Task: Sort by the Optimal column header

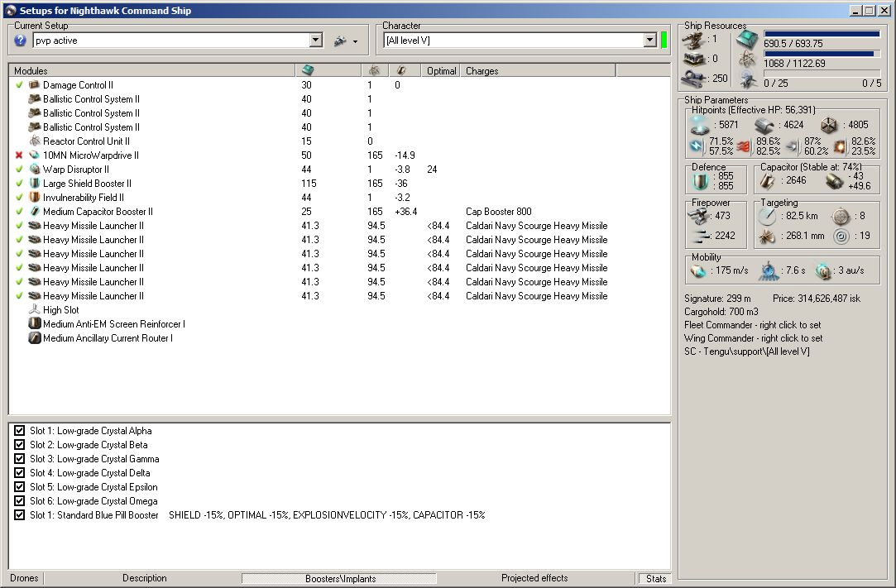Action: click(x=441, y=70)
